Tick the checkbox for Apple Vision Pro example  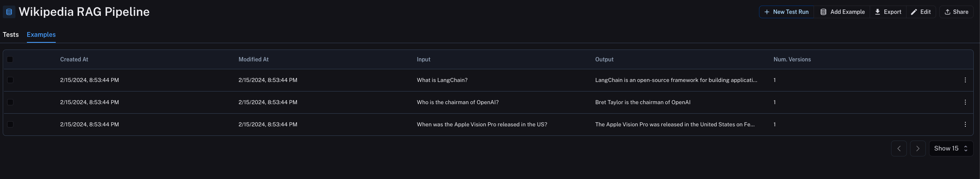pyautogui.click(x=10, y=124)
